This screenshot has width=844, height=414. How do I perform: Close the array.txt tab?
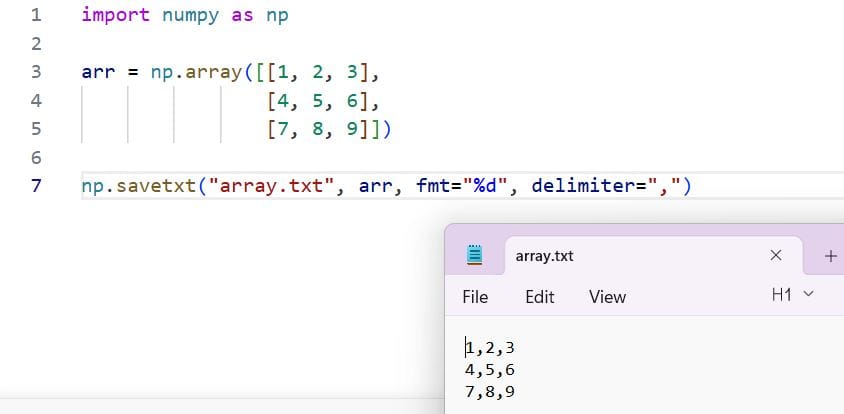[776, 255]
